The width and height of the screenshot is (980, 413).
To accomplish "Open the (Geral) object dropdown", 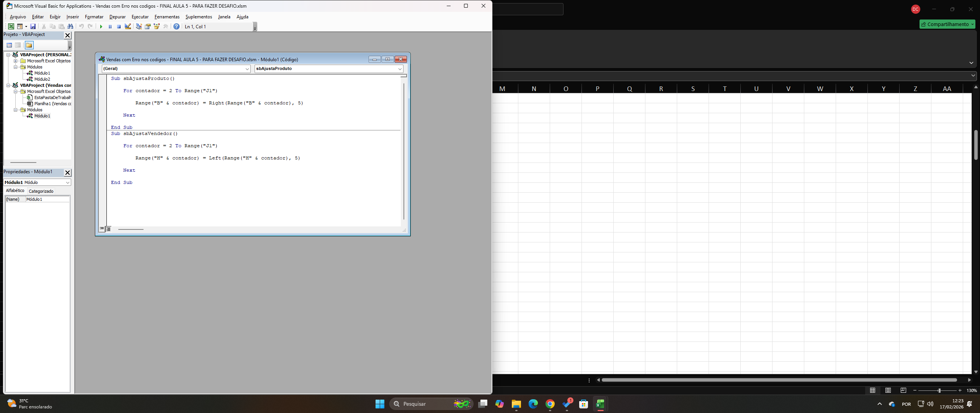I will (x=247, y=69).
